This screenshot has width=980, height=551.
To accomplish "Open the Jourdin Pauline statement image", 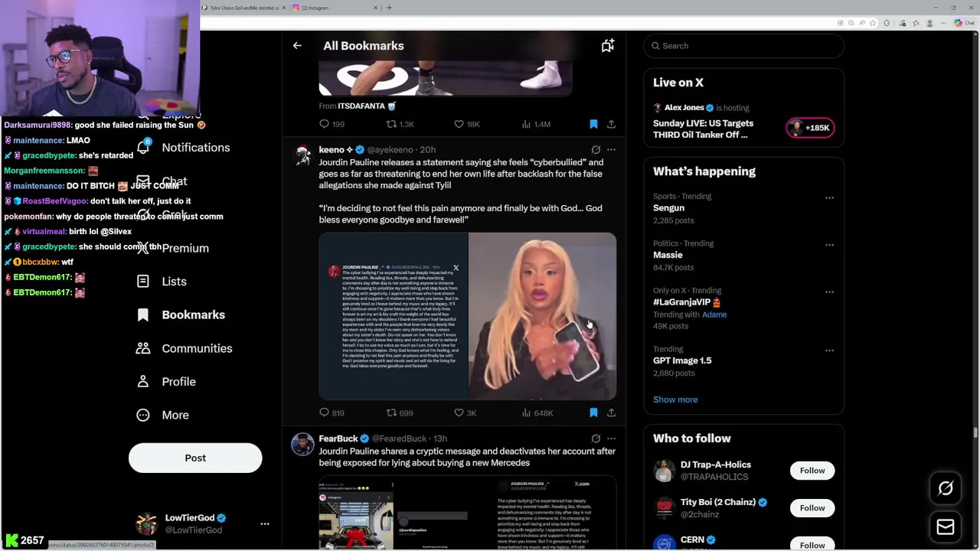I will (394, 316).
